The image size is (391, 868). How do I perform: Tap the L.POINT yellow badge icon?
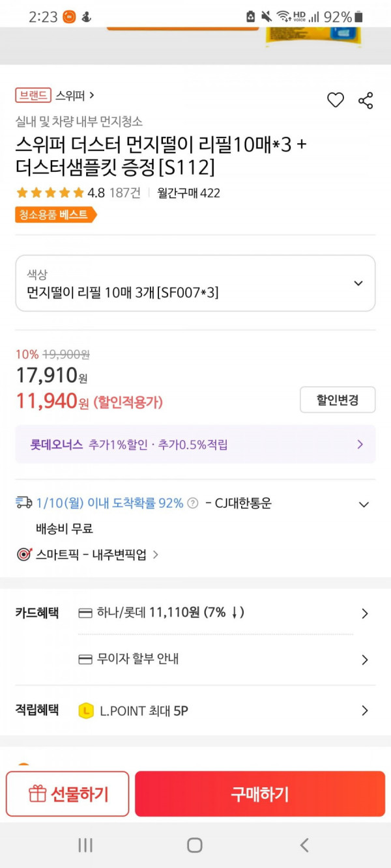(x=86, y=711)
